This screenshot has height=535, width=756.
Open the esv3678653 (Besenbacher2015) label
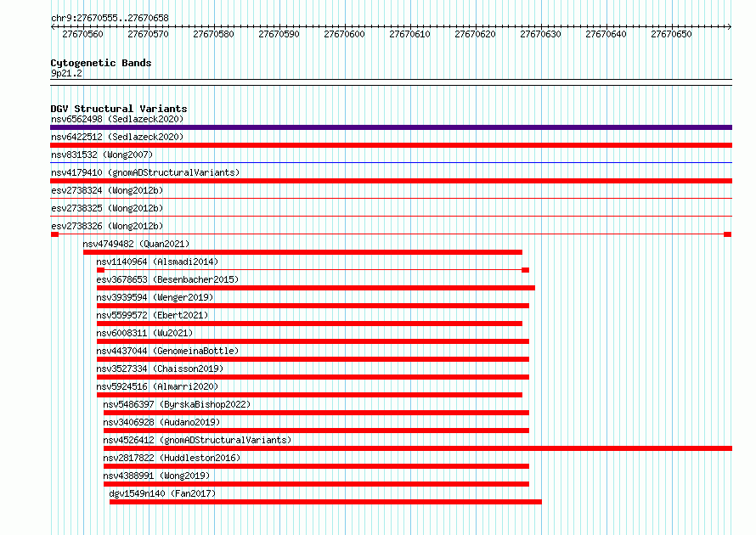click(167, 279)
